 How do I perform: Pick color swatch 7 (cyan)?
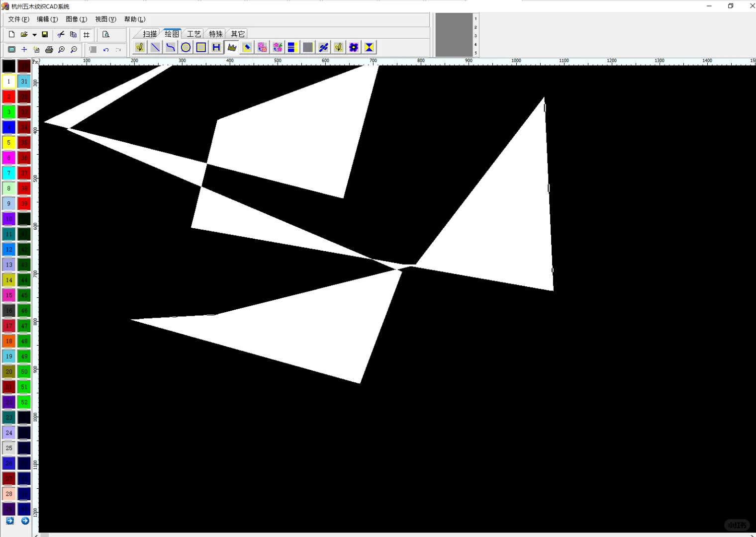[8, 173]
